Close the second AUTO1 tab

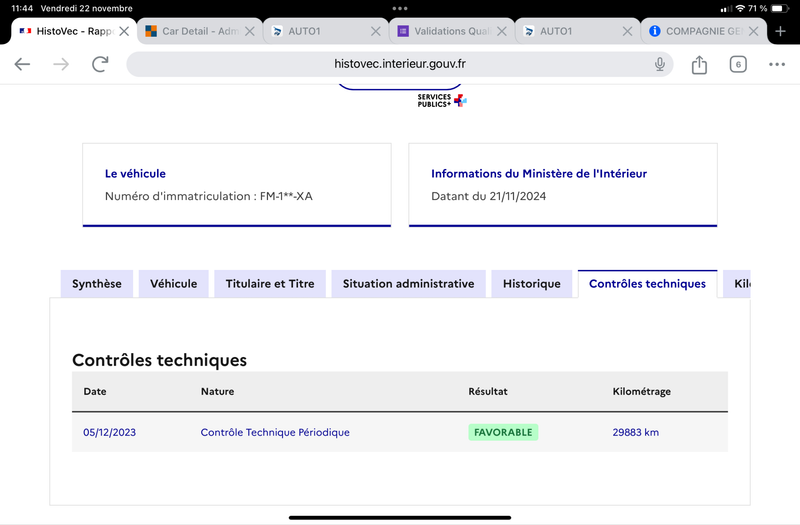(x=628, y=31)
